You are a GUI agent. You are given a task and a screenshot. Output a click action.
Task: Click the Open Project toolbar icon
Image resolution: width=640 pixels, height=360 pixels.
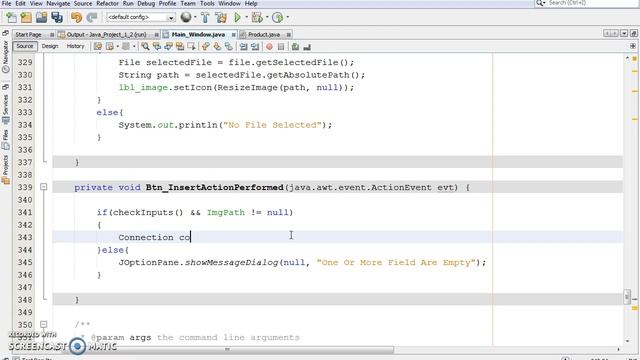point(42,18)
